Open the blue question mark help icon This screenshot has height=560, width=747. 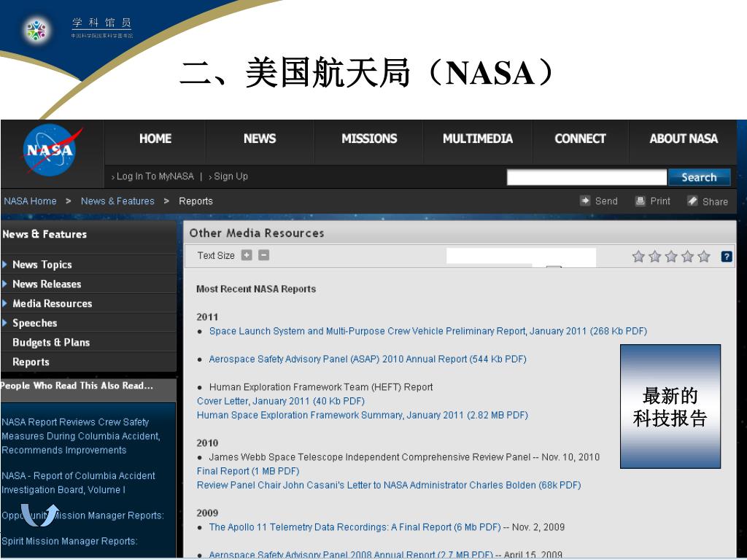[x=727, y=257]
